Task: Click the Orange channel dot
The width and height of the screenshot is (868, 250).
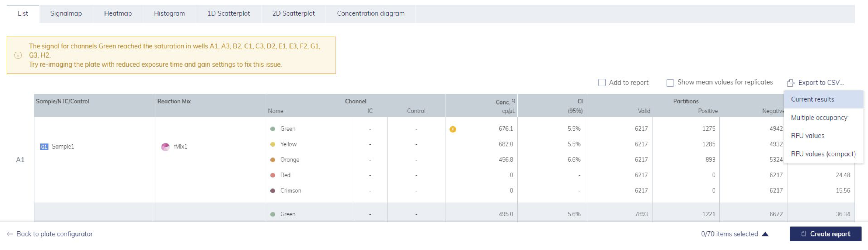Action: [273, 160]
